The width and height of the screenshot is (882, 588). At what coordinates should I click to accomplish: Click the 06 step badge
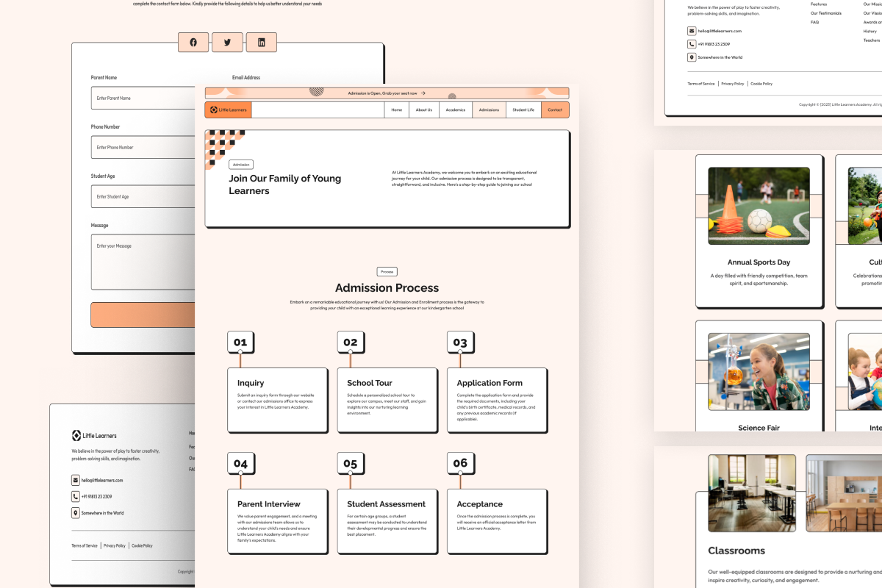tap(460, 463)
